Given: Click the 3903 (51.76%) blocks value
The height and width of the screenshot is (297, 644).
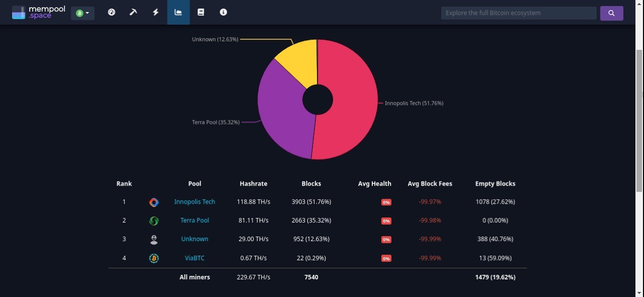Looking at the screenshot, I should point(311,202).
